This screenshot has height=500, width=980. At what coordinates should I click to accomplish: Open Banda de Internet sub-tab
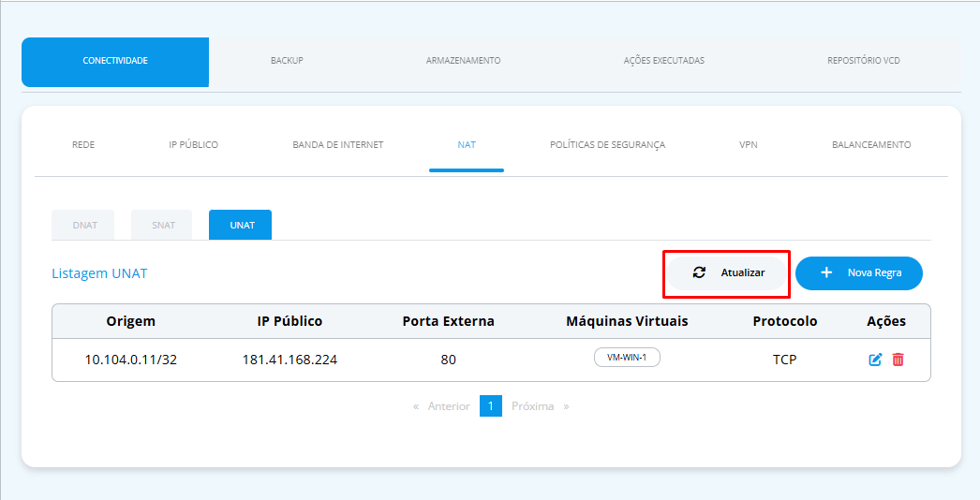point(337,144)
